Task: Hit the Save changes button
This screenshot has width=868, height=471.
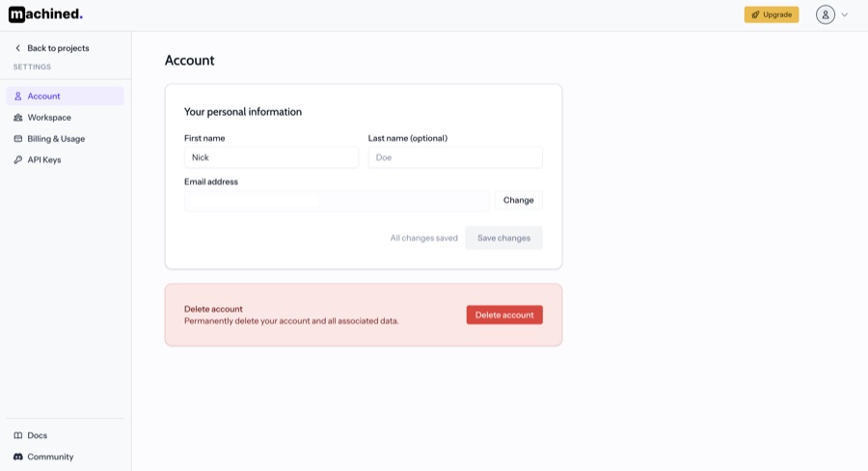Action: point(503,238)
